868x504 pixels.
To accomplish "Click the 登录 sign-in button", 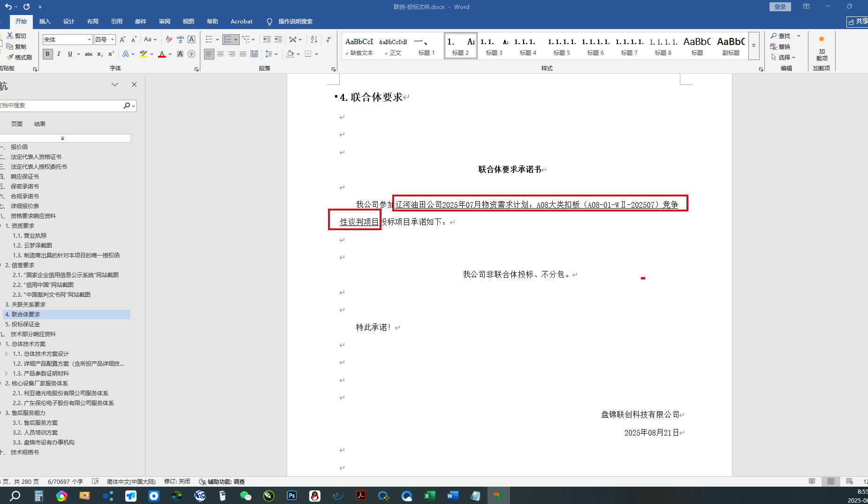I will 780,7.
